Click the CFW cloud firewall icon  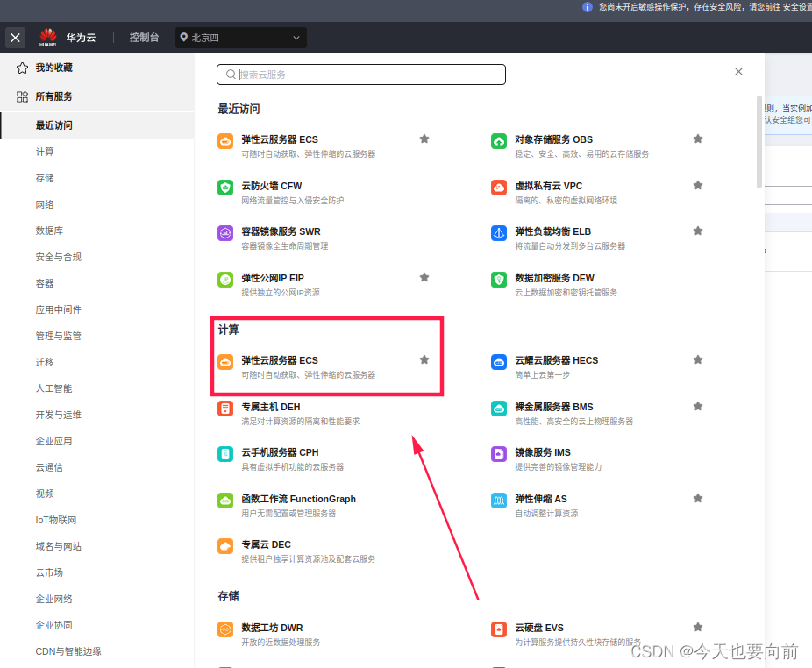point(225,188)
